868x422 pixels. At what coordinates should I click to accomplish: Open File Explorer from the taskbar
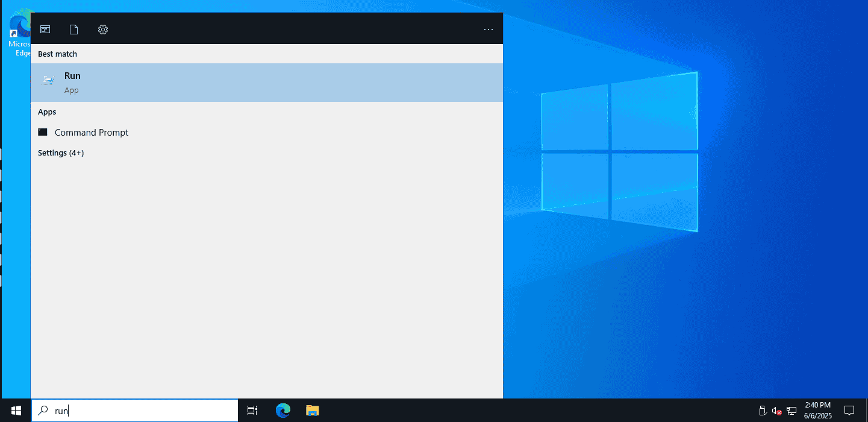pyautogui.click(x=312, y=411)
